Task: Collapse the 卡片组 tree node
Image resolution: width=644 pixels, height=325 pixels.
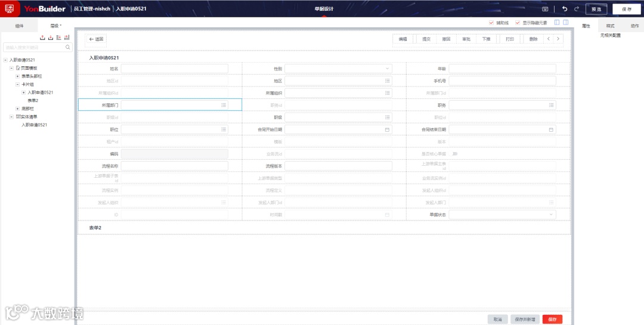Action: click(x=17, y=84)
